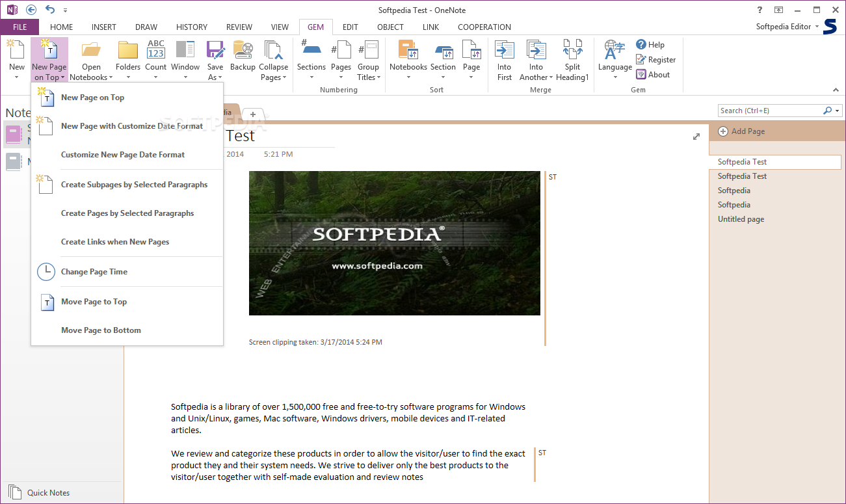Choose Create Pages by Selected Paragraphs

[x=127, y=213]
